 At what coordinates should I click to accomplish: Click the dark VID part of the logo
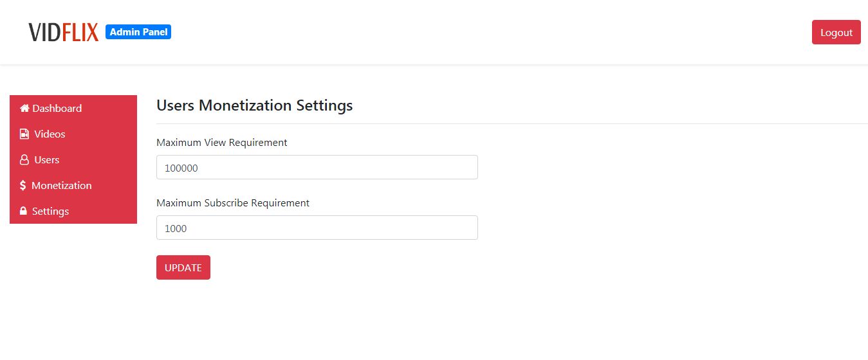click(x=45, y=32)
